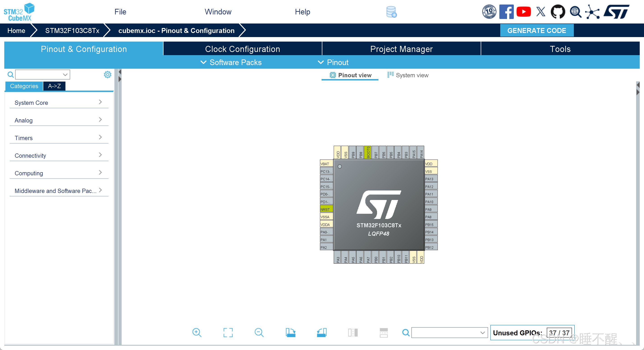644x350 pixels.
Task: Click the PA9 pin on chip
Action: coord(431,209)
